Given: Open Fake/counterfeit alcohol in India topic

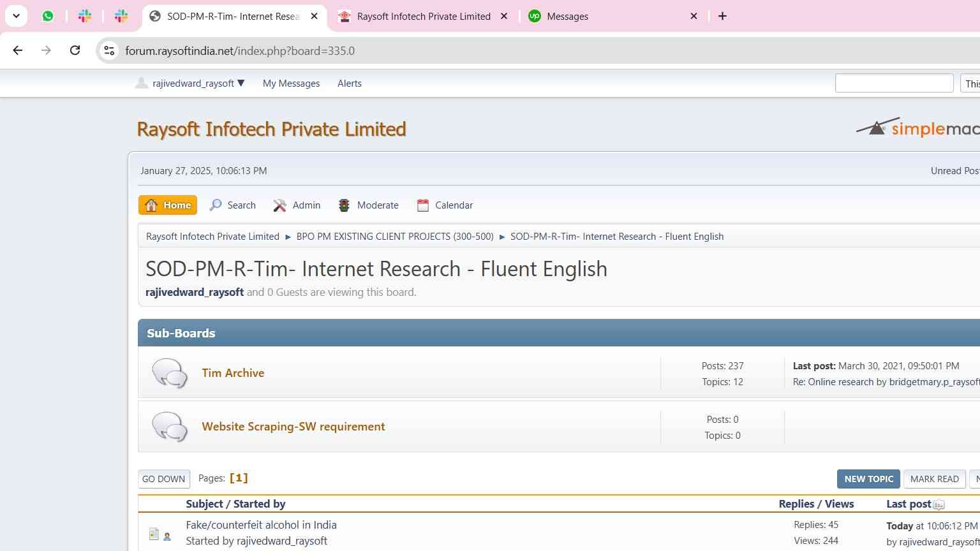Looking at the screenshot, I should coord(261,525).
